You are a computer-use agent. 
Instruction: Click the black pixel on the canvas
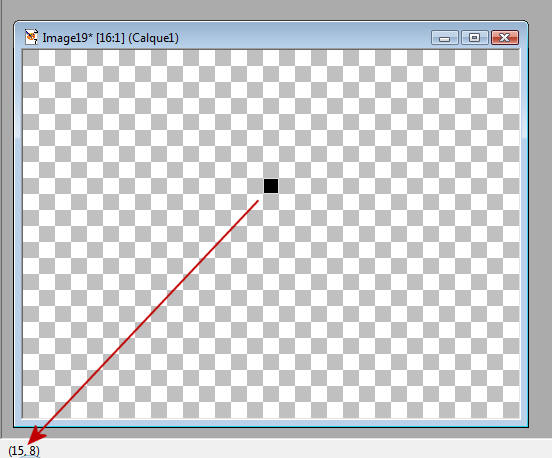[271, 186]
